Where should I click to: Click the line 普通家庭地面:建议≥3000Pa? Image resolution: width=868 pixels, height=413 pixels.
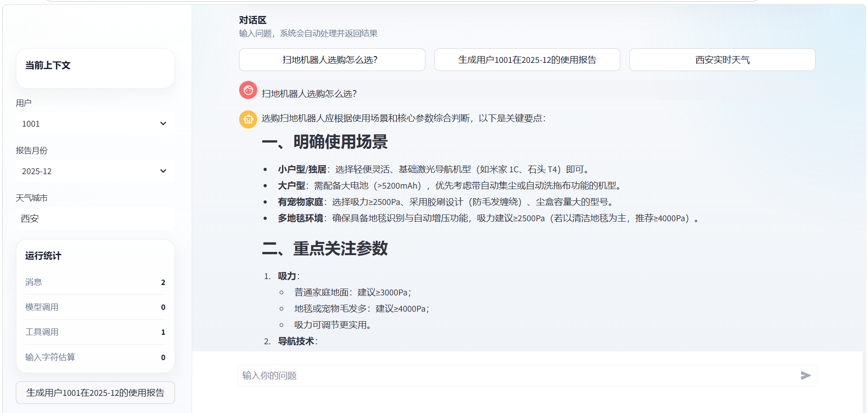coord(353,292)
